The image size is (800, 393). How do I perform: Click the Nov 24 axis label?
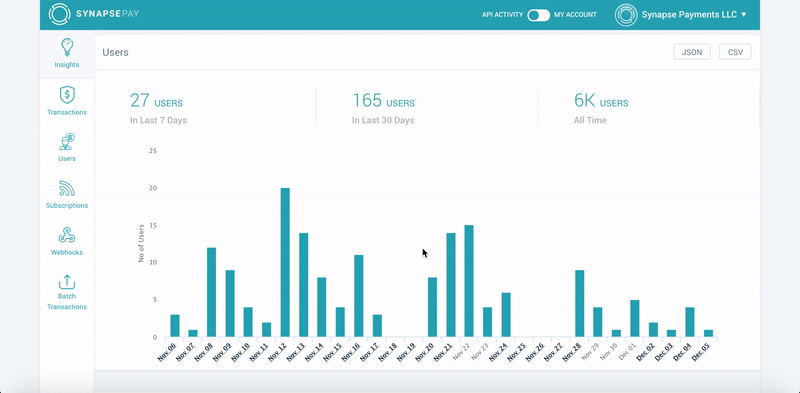click(x=498, y=352)
